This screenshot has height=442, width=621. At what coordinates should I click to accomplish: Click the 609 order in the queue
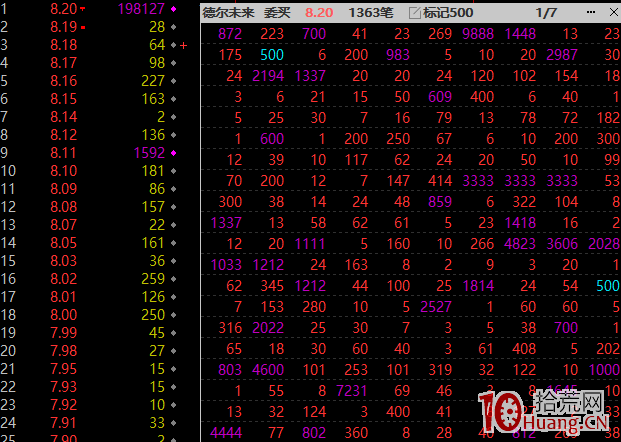(x=440, y=97)
